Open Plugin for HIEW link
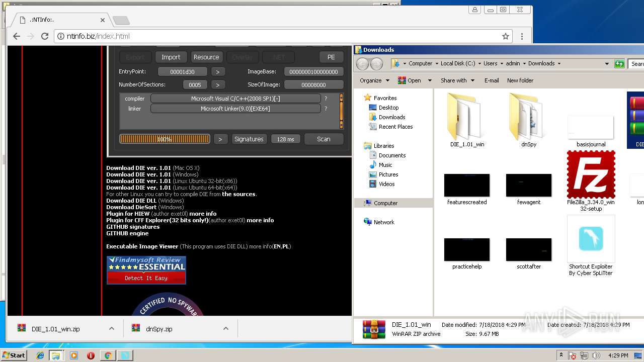This screenshot has height=362, width=644. pyautogui.click(x=128, y=214)
